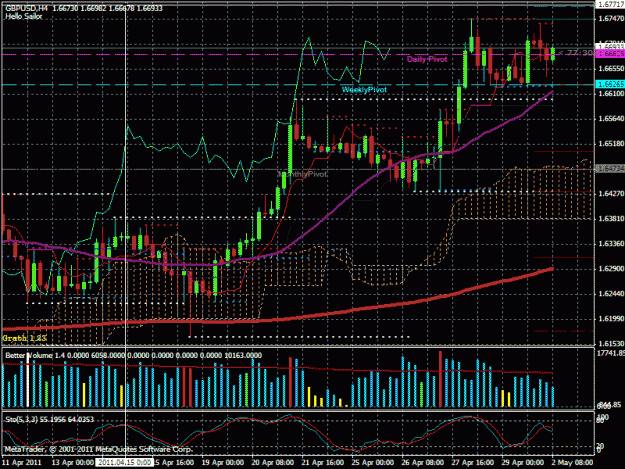
Task: Click the GBPUSD,H4 chart title text
Action: coord(27,8)
